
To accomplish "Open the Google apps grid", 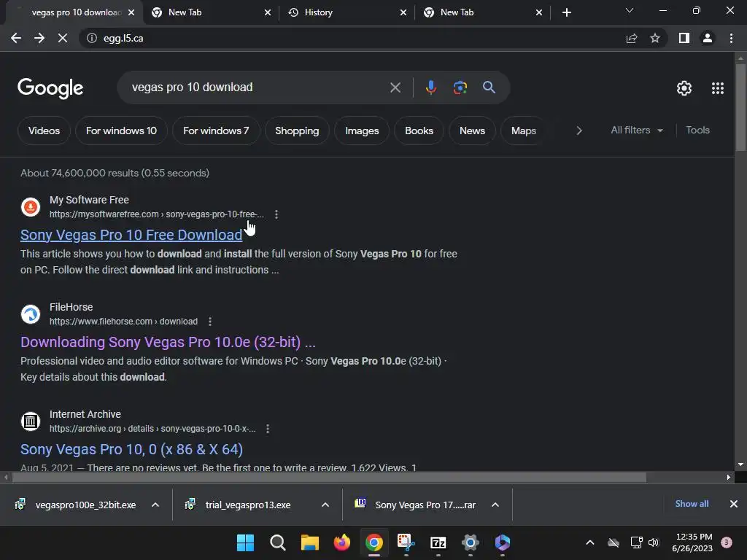I will pyautogui.click(x=718, y=88).
